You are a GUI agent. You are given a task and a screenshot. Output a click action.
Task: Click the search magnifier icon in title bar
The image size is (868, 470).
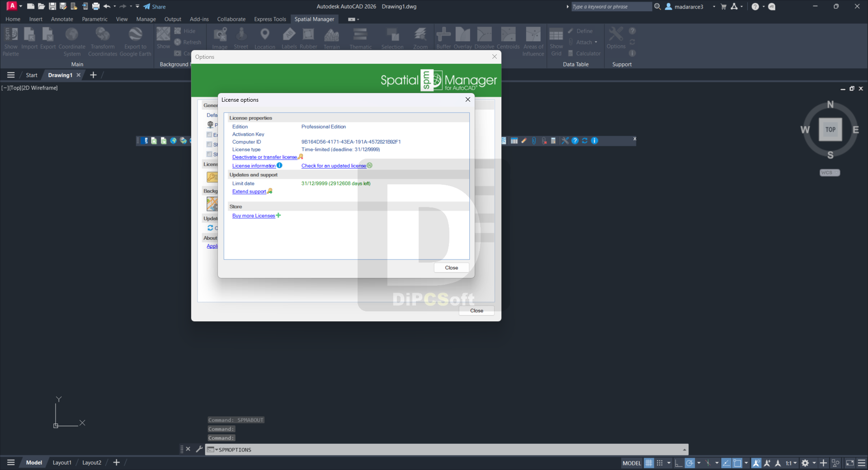(x=657, y=6)
